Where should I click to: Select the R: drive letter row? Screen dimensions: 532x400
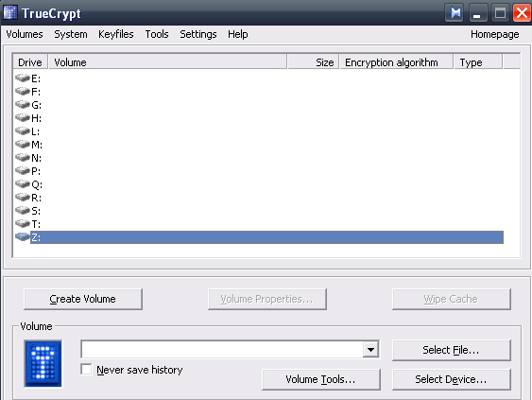pyautogui.click(x=259, y=198)
